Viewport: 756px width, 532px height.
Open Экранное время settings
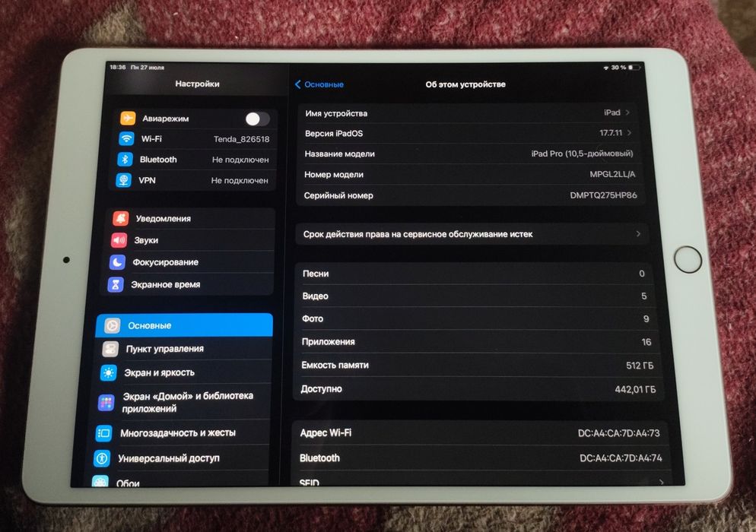point(187,284)
